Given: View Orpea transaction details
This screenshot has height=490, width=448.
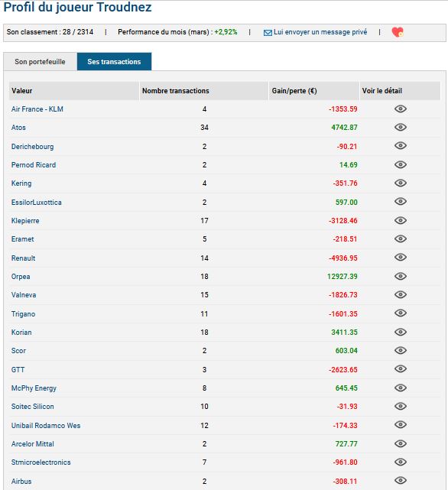Looking at the screenshot, I should [x=400, y=276].
